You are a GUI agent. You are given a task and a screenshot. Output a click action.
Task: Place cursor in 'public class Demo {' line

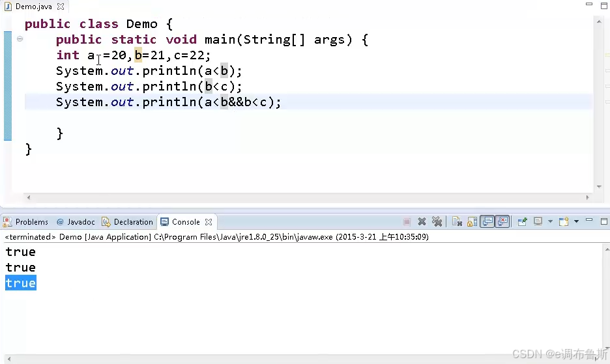pyautogui.click(x=98, y=24)
